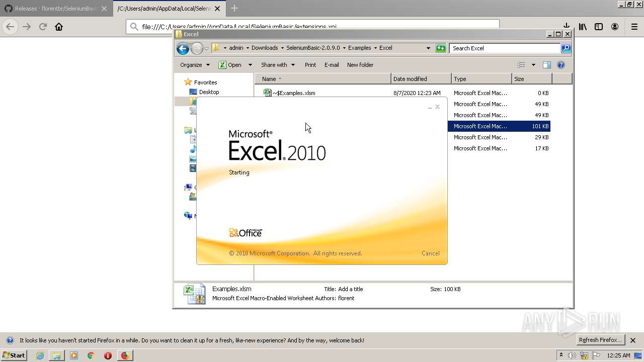644x362 pixels.
Task: Go to Firefox home page
Action: (59, 27)
